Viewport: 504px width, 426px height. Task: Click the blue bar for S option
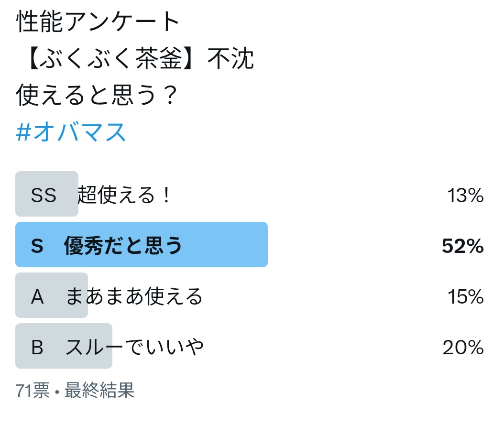142,244
